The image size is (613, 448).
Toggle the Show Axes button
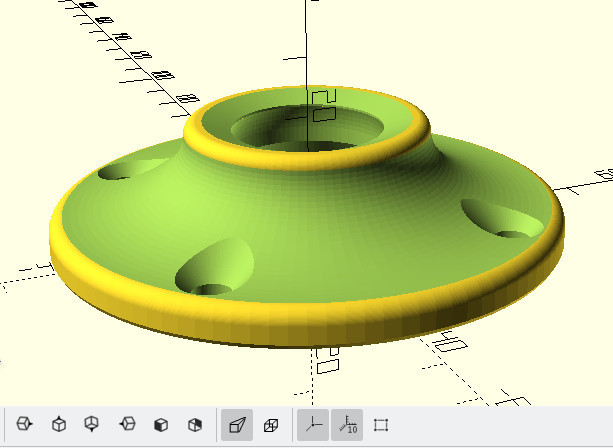(314, 425)
